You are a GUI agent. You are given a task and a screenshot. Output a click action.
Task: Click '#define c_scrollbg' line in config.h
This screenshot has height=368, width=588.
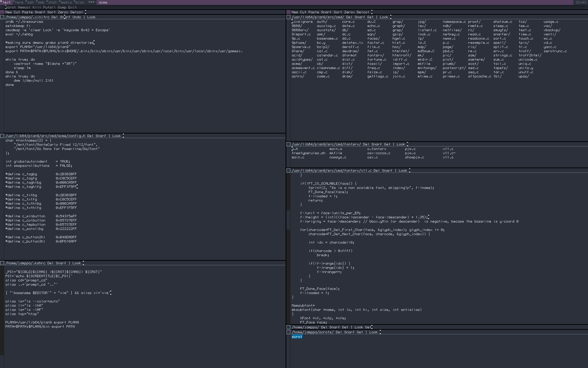41,229
